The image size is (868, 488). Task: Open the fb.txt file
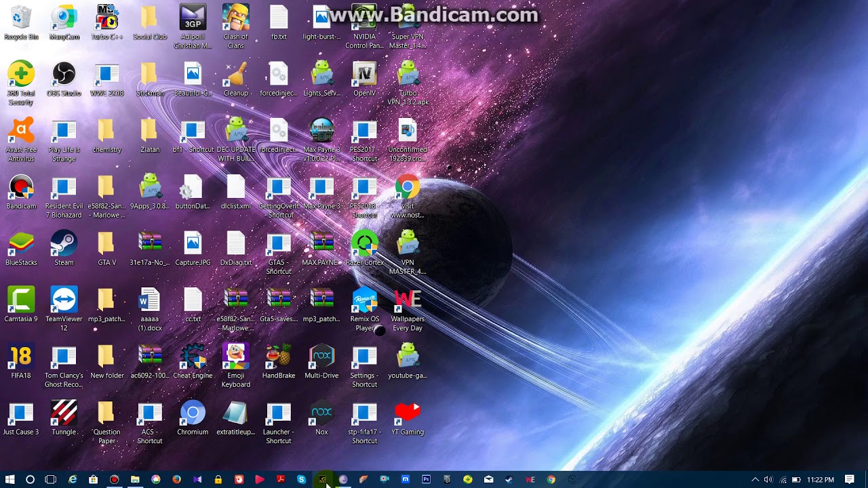click(x=279, y=23)
